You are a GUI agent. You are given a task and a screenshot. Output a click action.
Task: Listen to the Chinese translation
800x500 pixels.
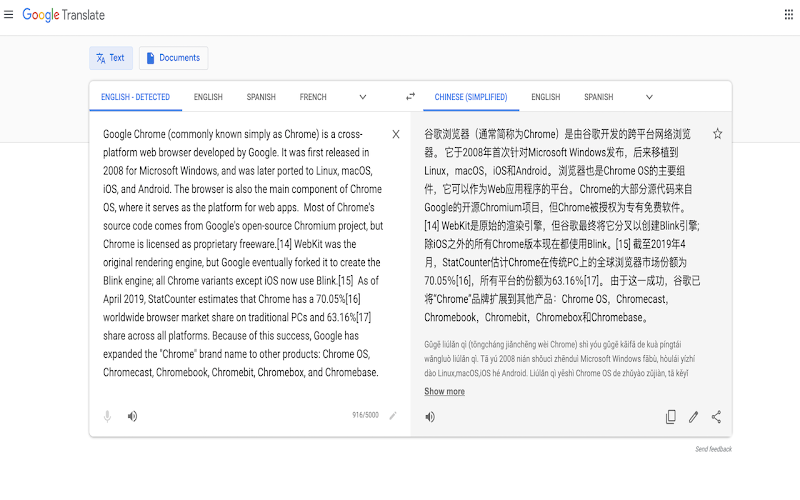(430, 417)
